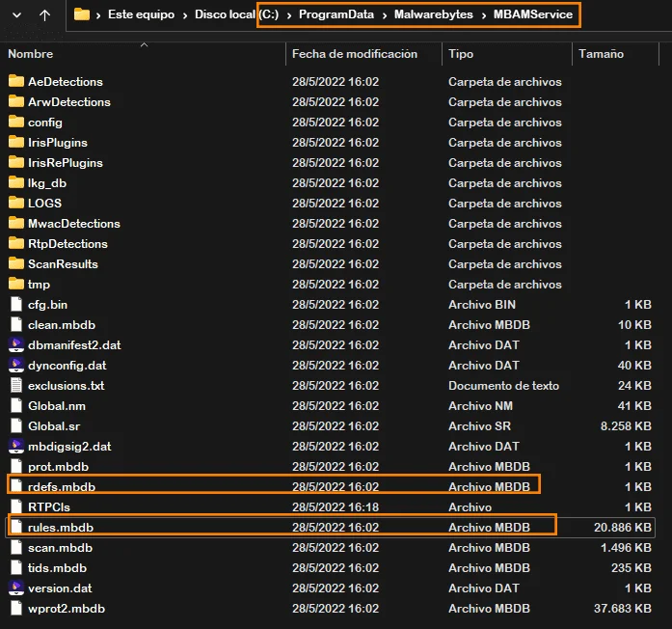This screenshot has height=629, width=672.
Task: Click the tmp folder icon
Action: click(16, 284)
